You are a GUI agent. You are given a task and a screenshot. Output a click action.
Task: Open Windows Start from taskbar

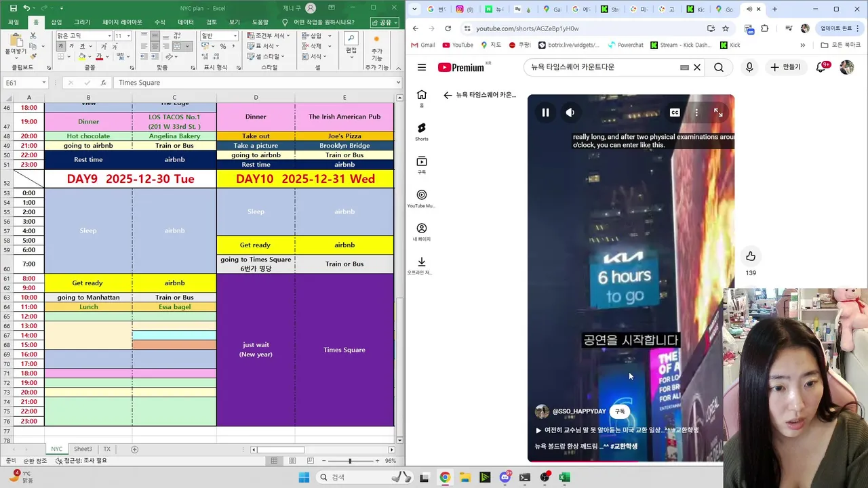[304, 477]
